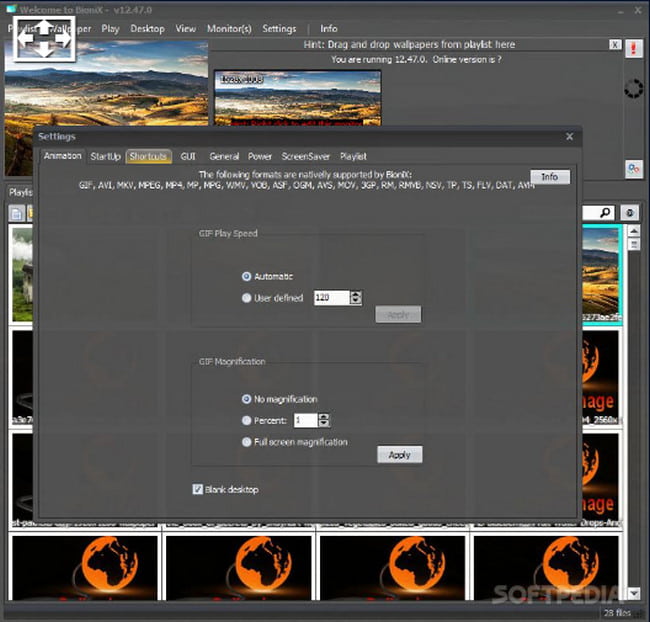Uncheck the Blank desktop checkbox
Viewport: 650px width, 622px height.
pos(197,489)
